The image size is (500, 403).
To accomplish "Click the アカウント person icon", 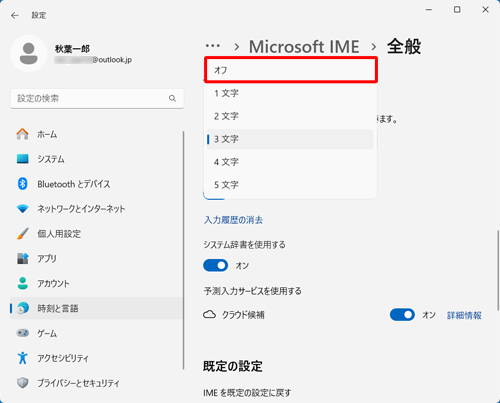I will (x=22, y=283).
